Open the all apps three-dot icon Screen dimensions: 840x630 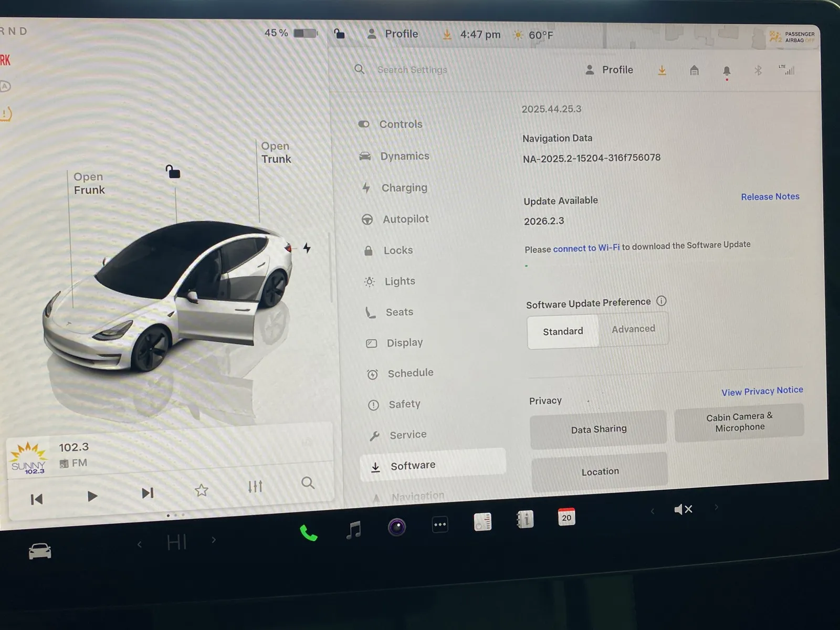(440, 524)
